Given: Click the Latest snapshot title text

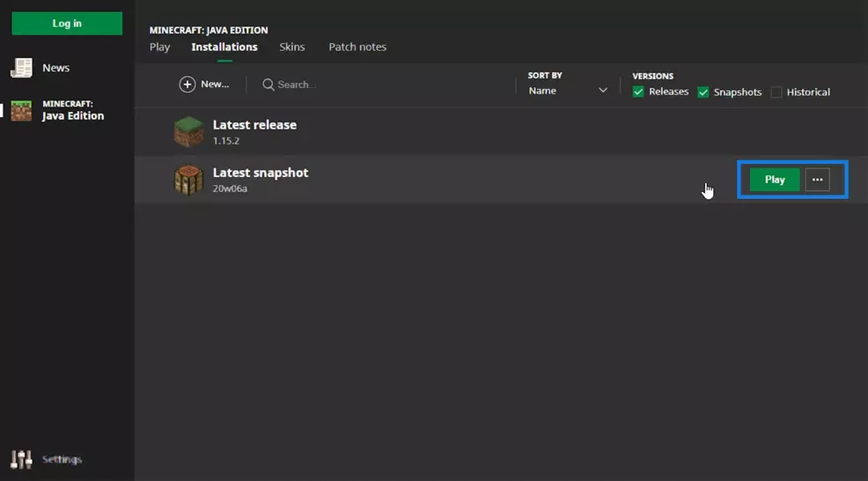Looking at the screenshot, I should point(261,173).
